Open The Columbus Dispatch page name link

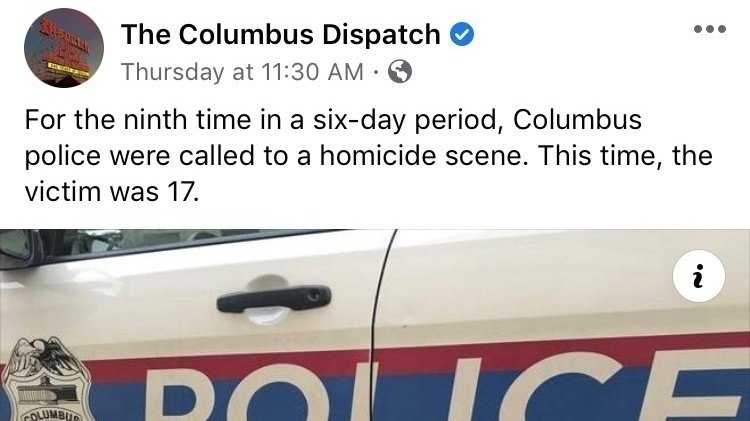click(280, 34)
